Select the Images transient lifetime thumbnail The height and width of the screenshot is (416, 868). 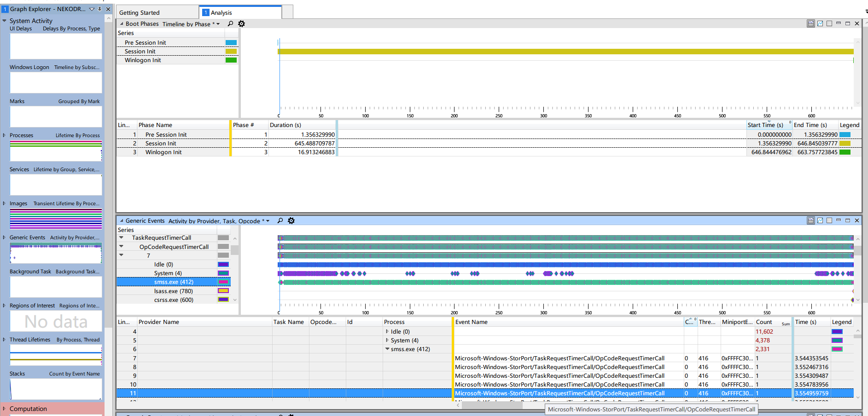click(56, 219)
